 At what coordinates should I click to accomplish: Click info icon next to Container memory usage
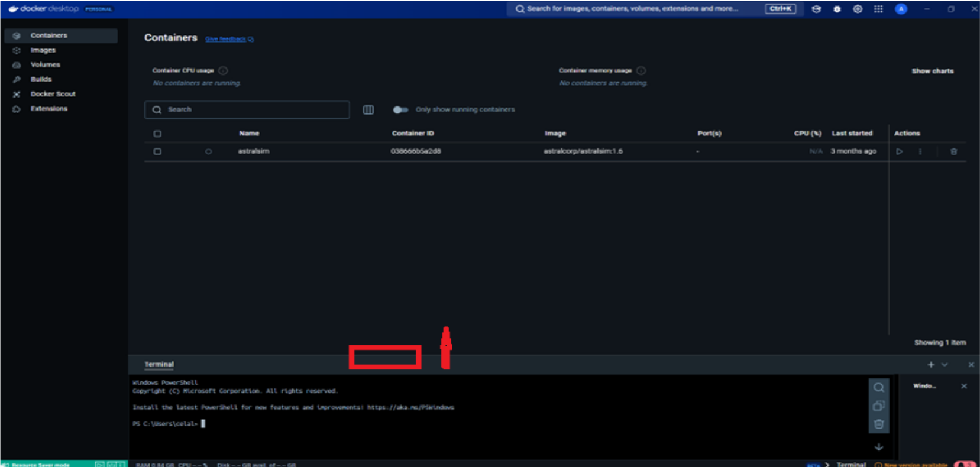(x=641, y=70)
